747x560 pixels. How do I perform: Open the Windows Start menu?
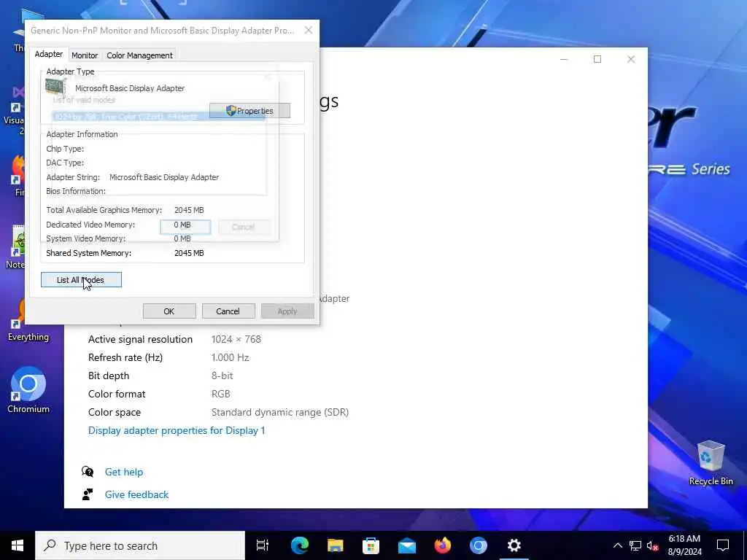tap(18, 545)
